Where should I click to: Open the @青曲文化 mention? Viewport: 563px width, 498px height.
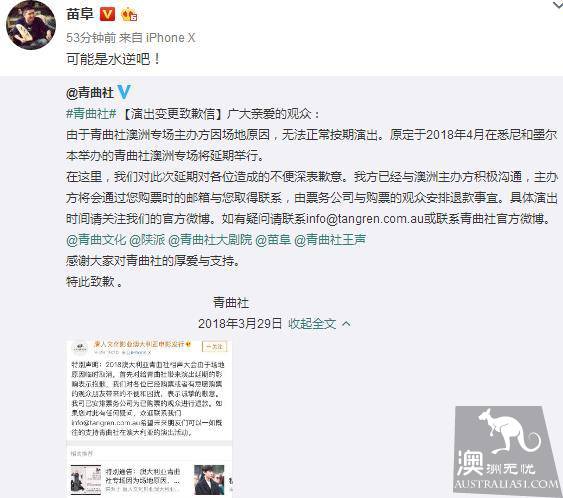96,240
